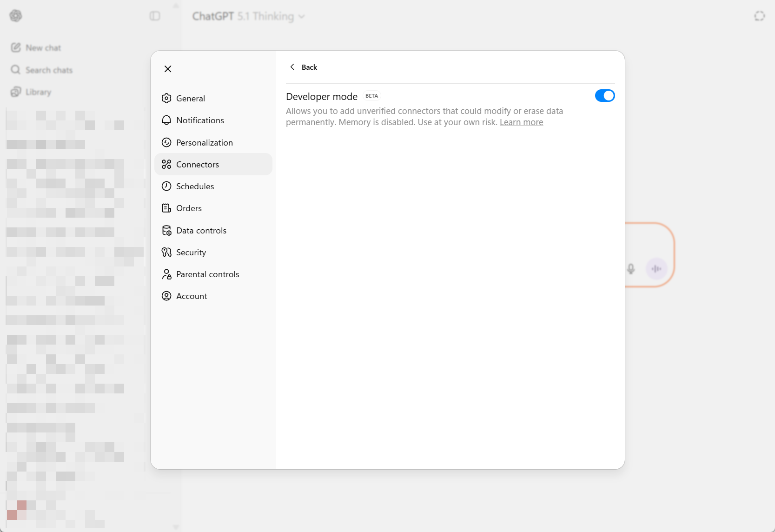Screen dimensions: 775x532
Task: Select the Parental controls icon
Action: 166,274
